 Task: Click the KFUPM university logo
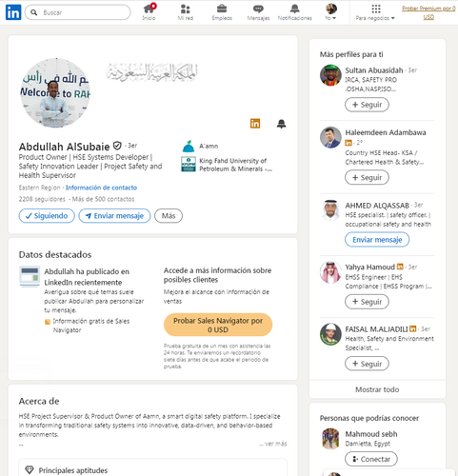[x=189, y=165]
